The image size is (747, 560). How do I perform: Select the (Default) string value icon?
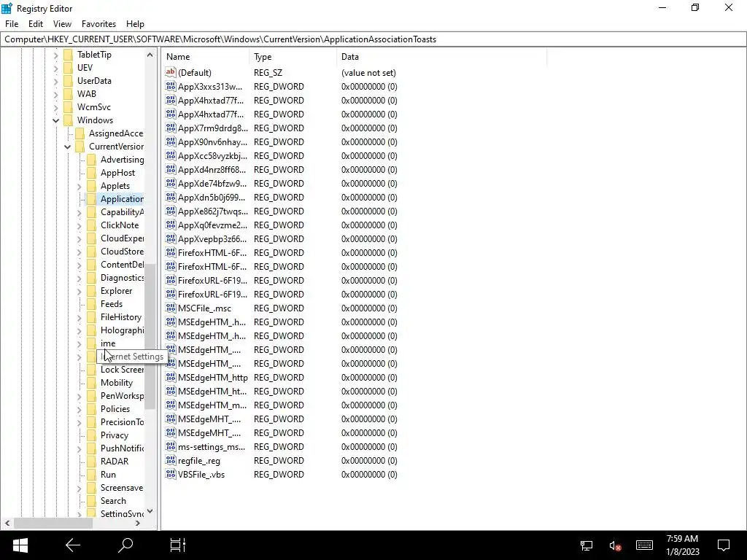[x=171, y=72]
